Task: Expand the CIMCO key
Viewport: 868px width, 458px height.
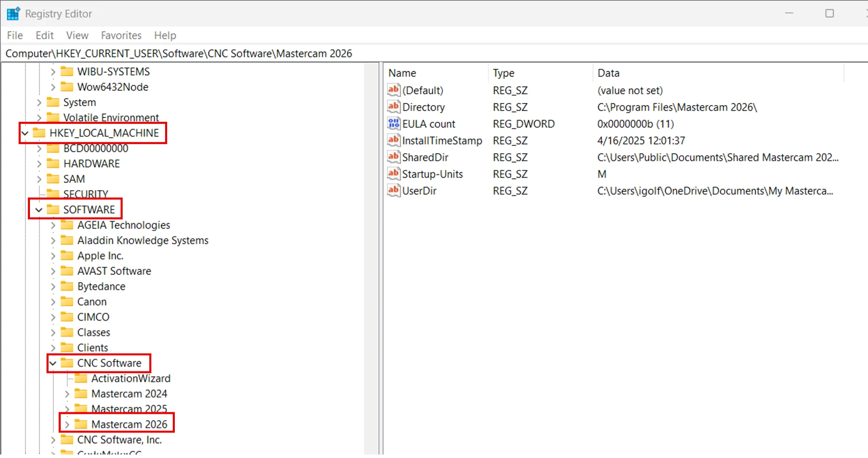Action: click(x=53, y=318)
